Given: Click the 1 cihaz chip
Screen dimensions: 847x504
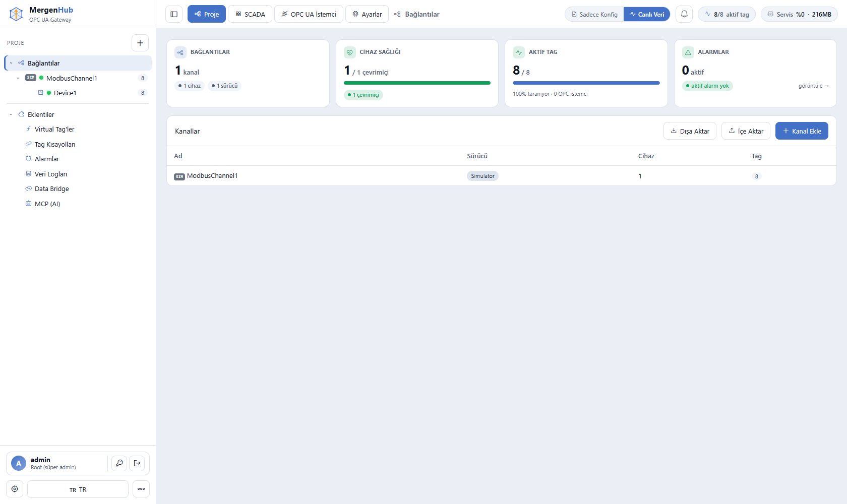Looking at the screenshot, I should (x=190, y=86).
